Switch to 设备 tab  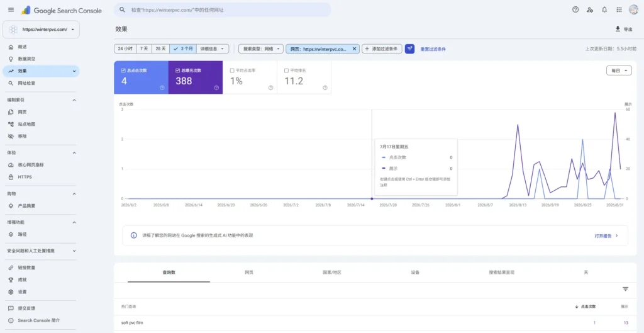pos(415,273)
